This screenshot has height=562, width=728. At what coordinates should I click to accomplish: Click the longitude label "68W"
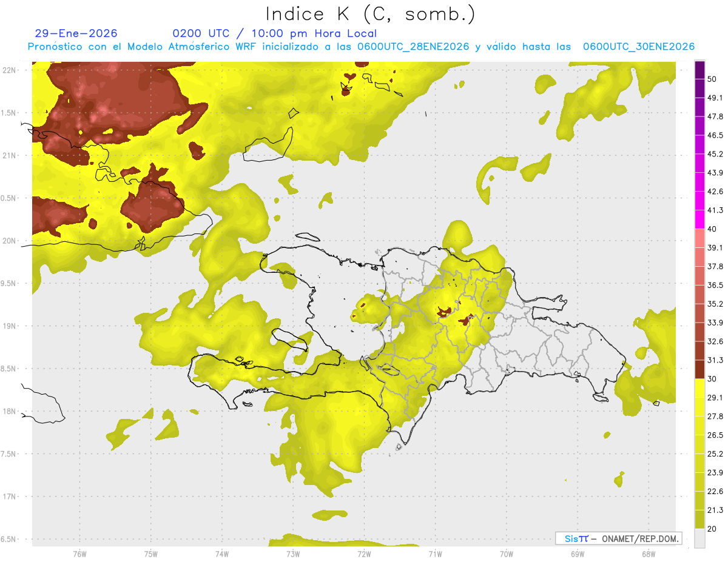click(x=649, y=554)
